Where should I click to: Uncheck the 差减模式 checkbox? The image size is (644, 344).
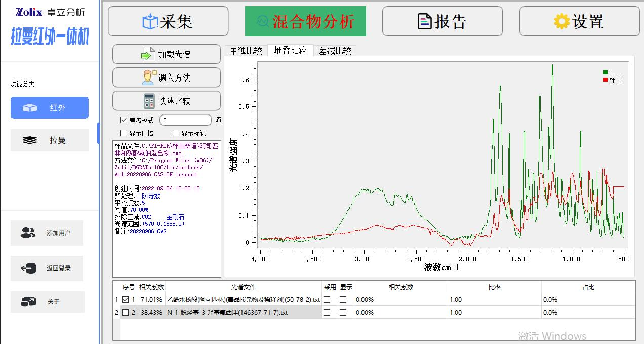(x=124, y=120)
